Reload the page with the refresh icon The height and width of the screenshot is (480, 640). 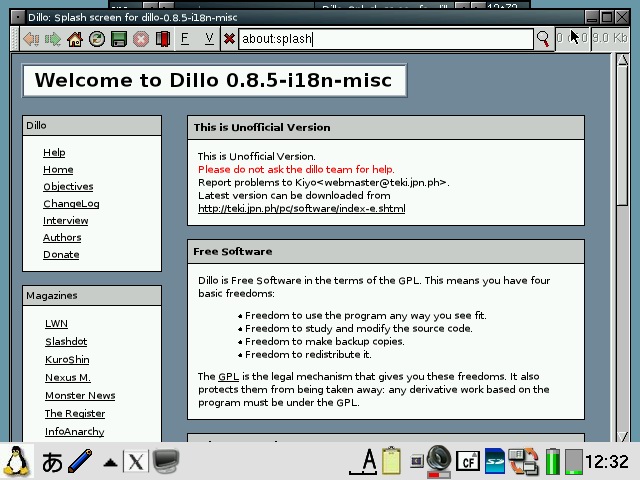click(97, 39)
